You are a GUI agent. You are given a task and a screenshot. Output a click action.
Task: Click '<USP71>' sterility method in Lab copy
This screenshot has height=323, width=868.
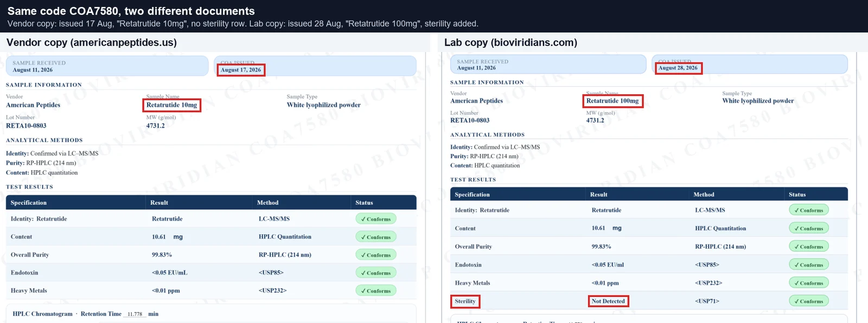tap(707, 301)
